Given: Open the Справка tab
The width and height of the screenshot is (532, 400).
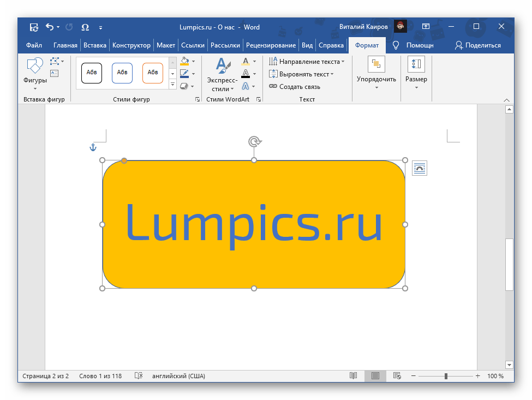Looking at the screenshot, I should (331, 45).
